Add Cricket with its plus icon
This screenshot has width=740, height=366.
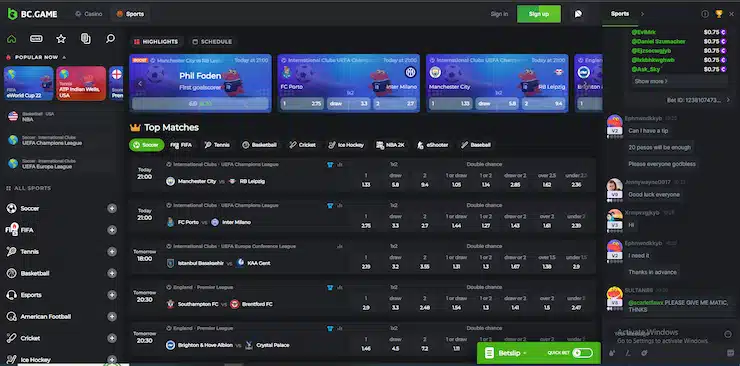point(112,338)
